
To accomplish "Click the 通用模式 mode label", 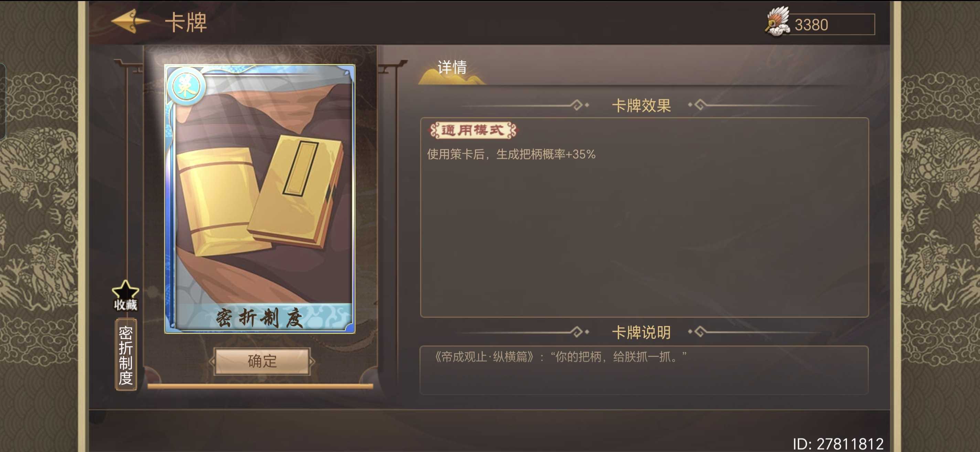I will (x=473, y=131).
